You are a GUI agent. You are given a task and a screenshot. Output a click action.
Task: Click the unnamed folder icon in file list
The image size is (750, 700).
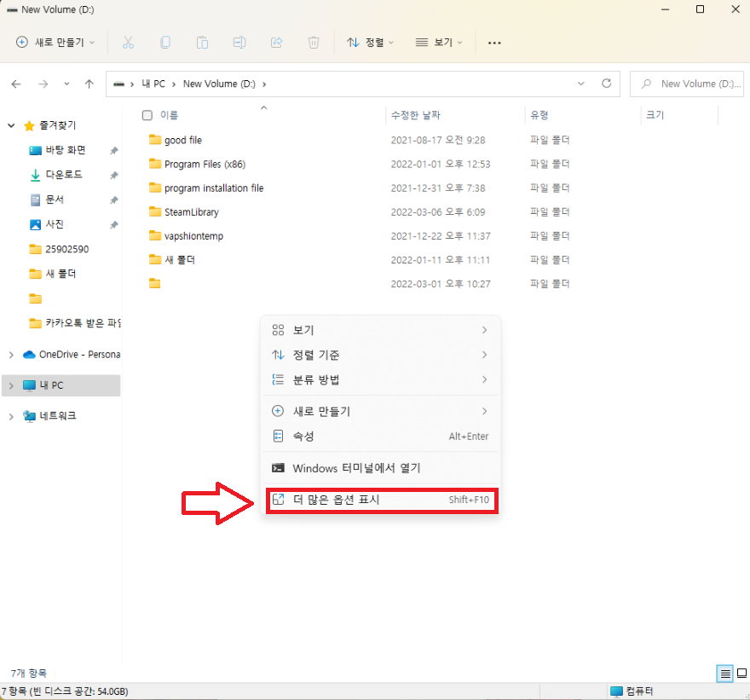[x=155, y=284]
